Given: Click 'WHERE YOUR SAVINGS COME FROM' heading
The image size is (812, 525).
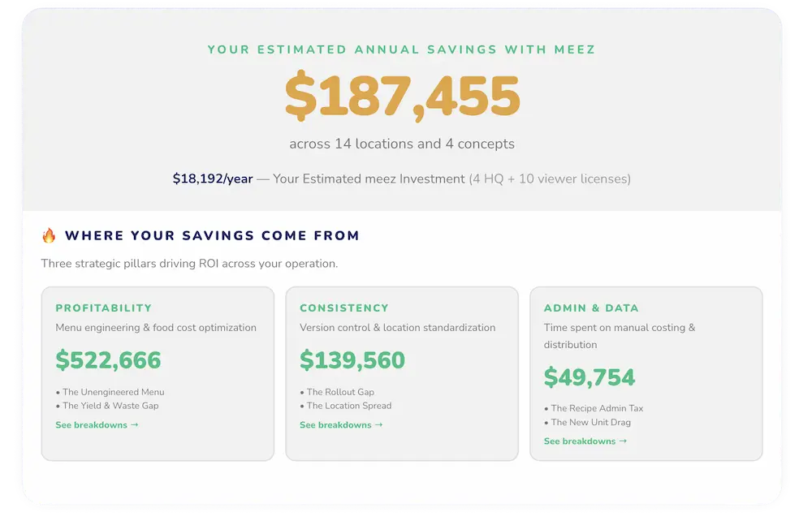Looking at the screenshot, I should 212,235.
